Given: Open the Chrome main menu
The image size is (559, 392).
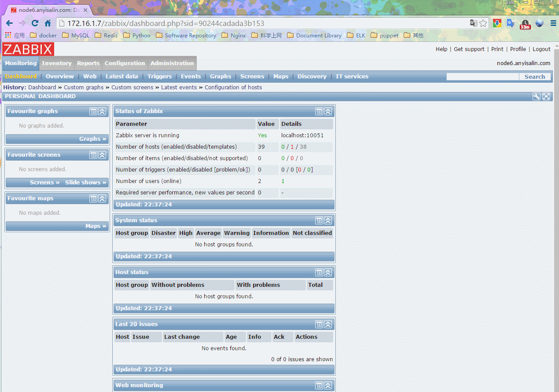Looking at the screenshot, I should click(x=554, y=23).
